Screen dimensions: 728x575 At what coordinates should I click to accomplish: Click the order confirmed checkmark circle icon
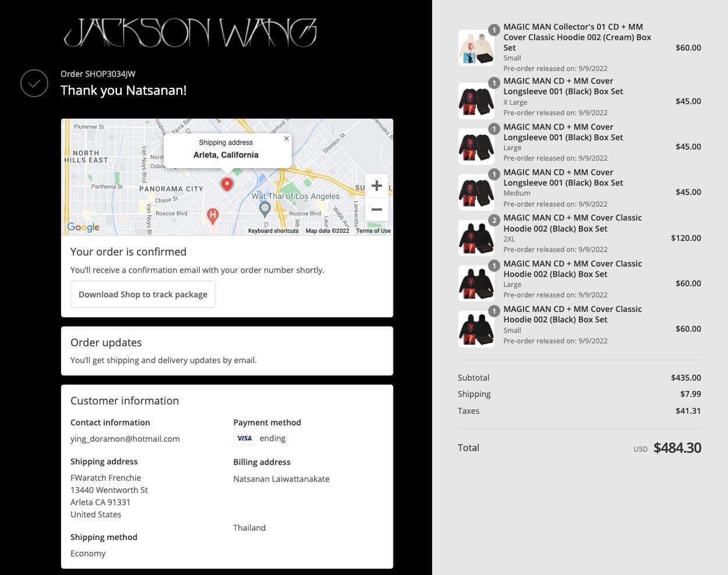[34, 83]
